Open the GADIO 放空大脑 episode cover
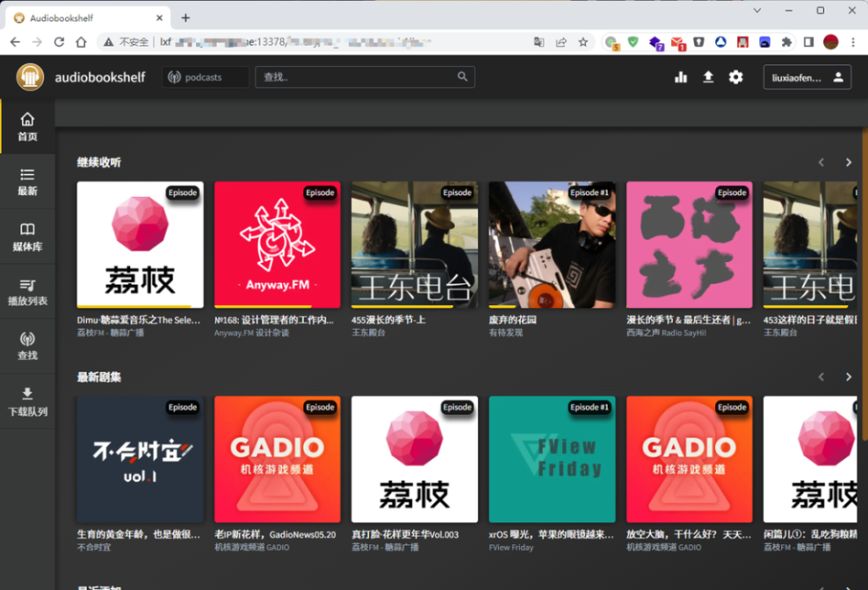Viewport: 868px width, 590px height. (689, 459)
